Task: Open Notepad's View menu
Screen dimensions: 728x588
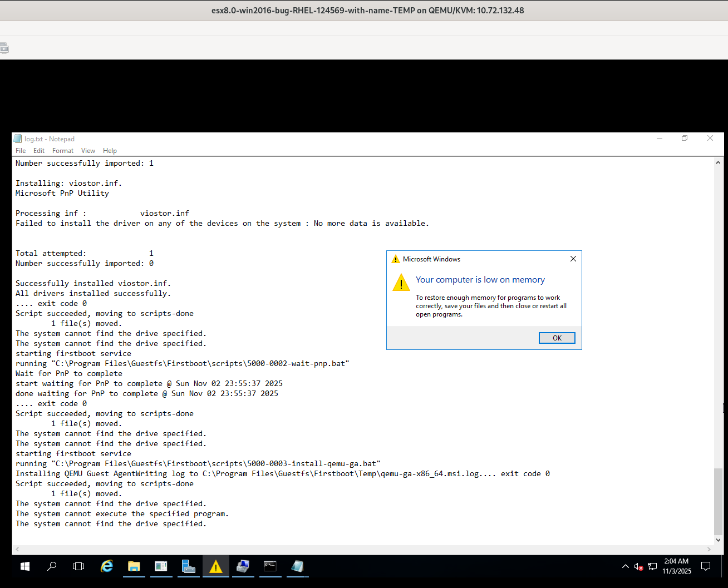Action: click(x=88, y=151)
